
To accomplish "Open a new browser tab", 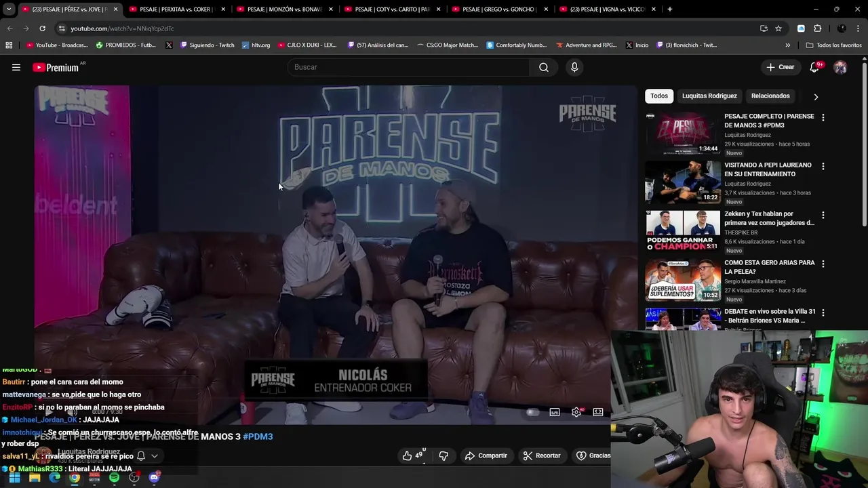I will [x=669, y=9].
